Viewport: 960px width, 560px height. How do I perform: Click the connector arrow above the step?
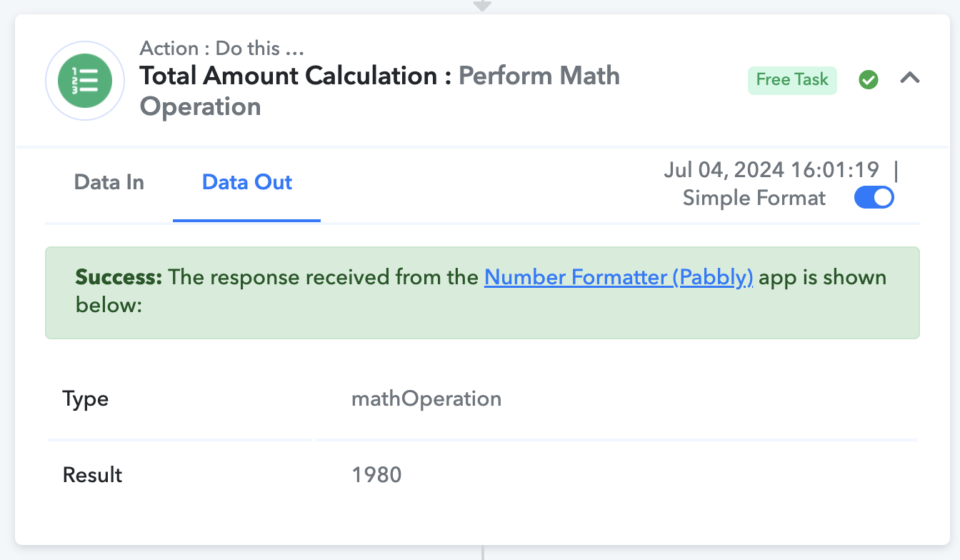click(482, 6)
